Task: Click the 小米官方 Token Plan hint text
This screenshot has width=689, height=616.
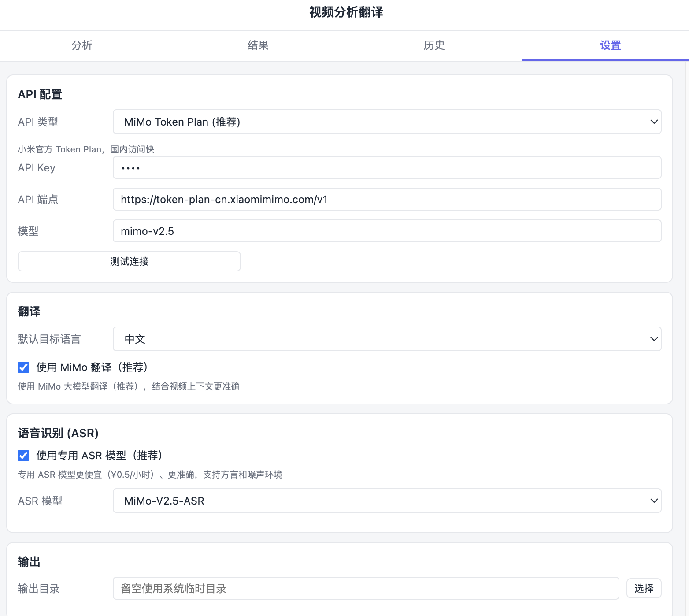Action: [x=86, y=149]
